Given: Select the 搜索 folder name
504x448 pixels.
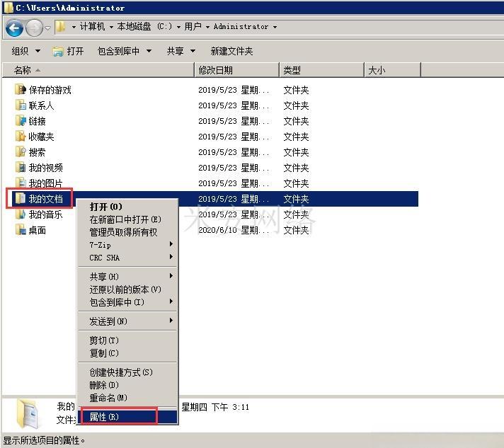Looking at the screenshot, I should click(x=37, y=152).
